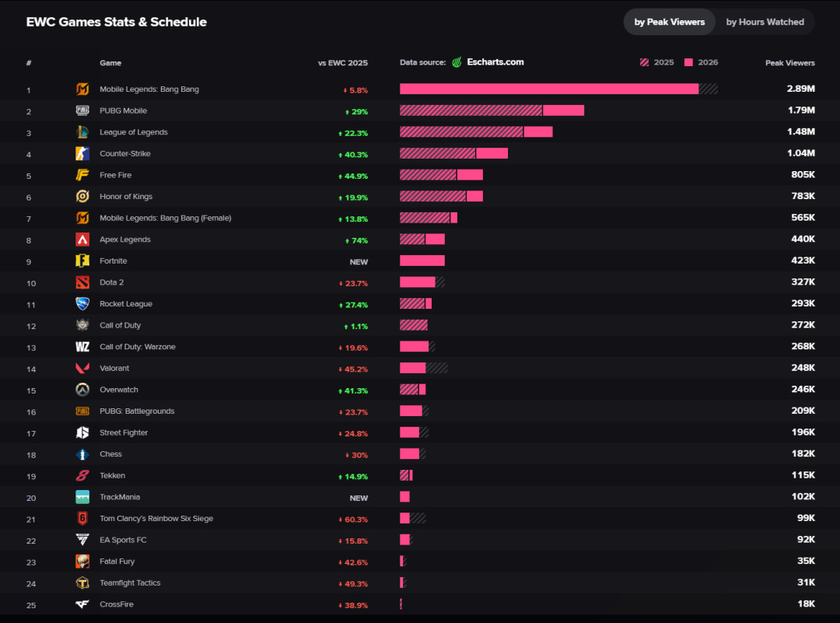Click the 440K value for Apex Legends
This screenshot has height=623, width=840.
pos(803,239)
